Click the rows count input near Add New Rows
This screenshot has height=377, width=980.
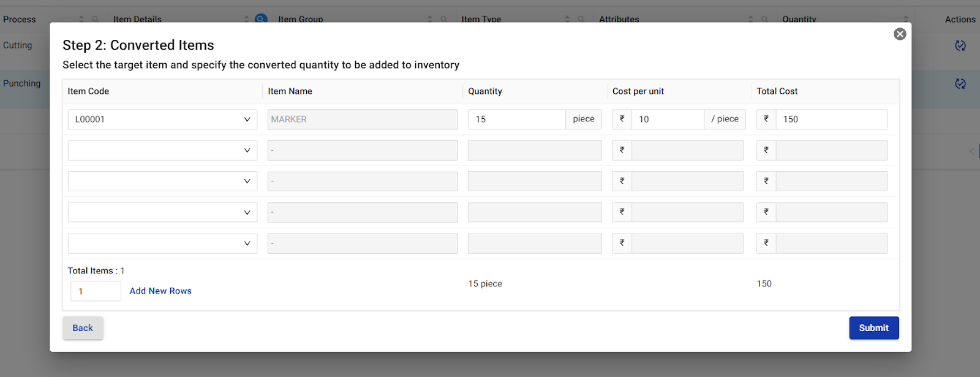point(96,291)
